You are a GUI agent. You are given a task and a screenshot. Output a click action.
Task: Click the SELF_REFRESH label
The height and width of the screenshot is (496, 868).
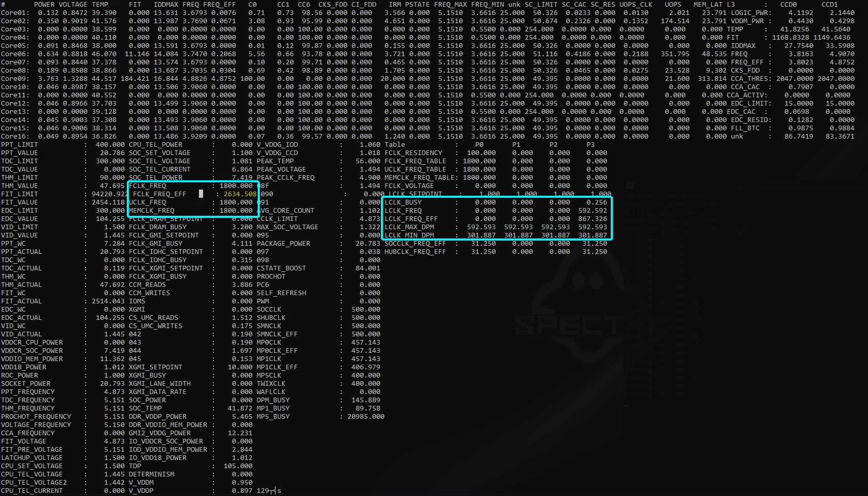click(281, 293)
